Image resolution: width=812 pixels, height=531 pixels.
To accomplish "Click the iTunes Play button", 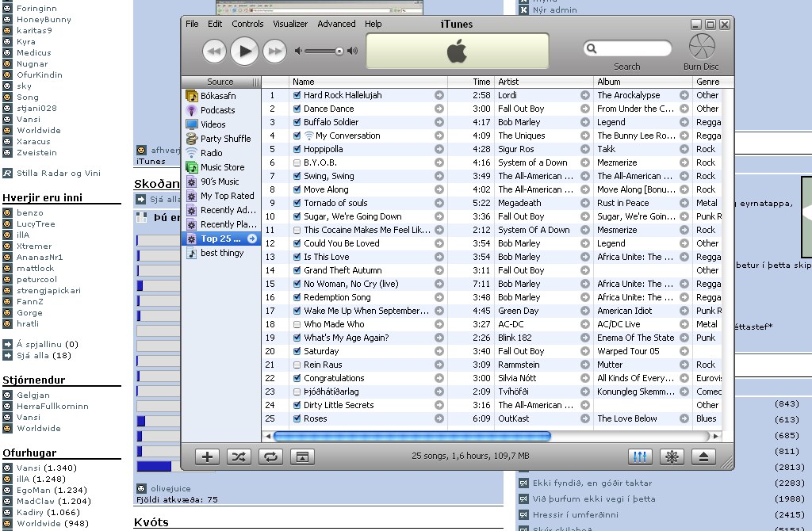I will [x=244, y=52].
